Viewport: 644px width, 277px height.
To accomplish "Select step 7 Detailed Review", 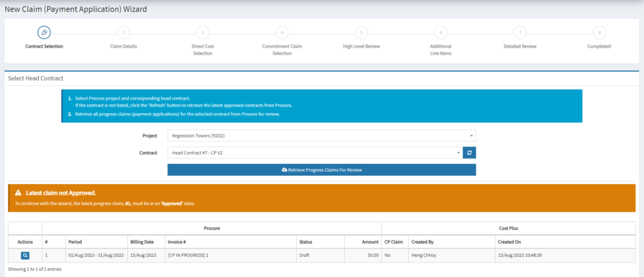I will (519, 33).
